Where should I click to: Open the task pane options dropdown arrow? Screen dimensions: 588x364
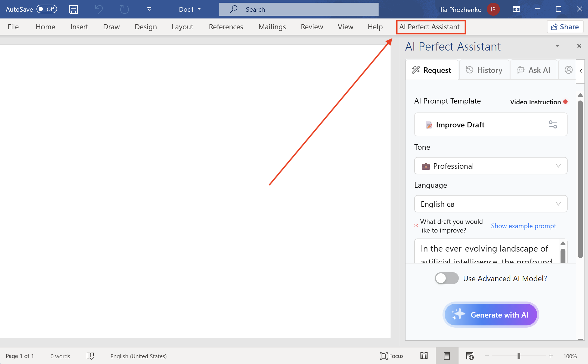(x=557, y=46)
